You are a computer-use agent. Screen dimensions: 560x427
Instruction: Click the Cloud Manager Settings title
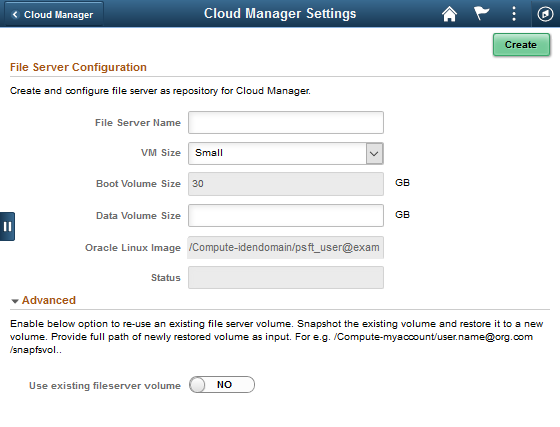point(280,14)
